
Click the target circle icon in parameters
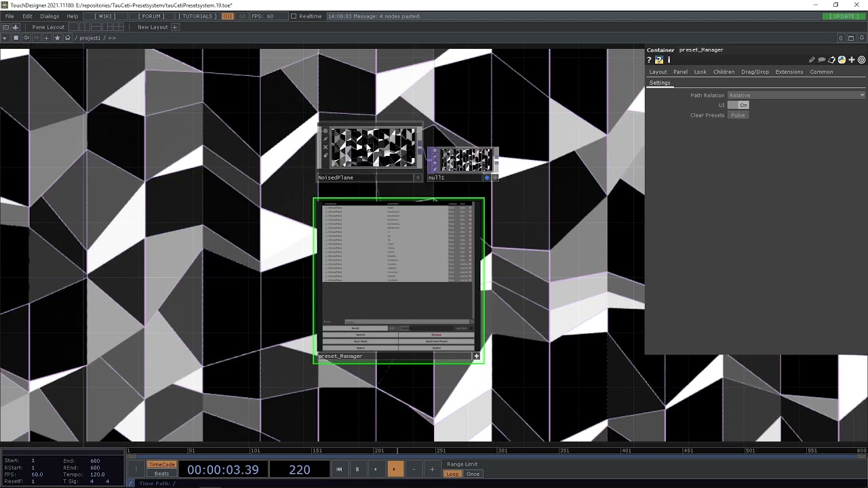coord(861,60)
